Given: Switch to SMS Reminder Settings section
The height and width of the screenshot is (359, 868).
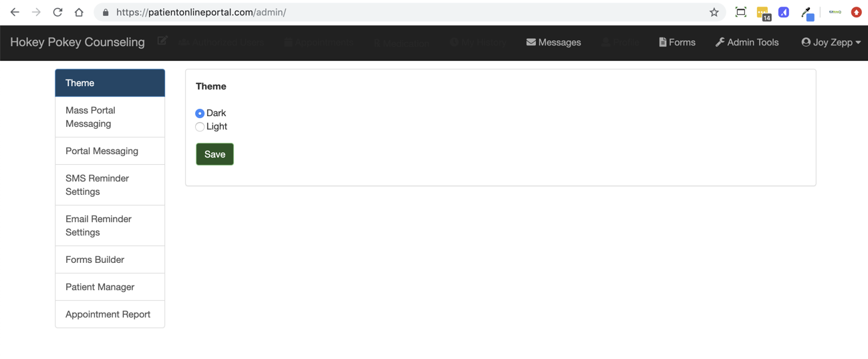Looking at the screenshot, I should tap(110, 185).
